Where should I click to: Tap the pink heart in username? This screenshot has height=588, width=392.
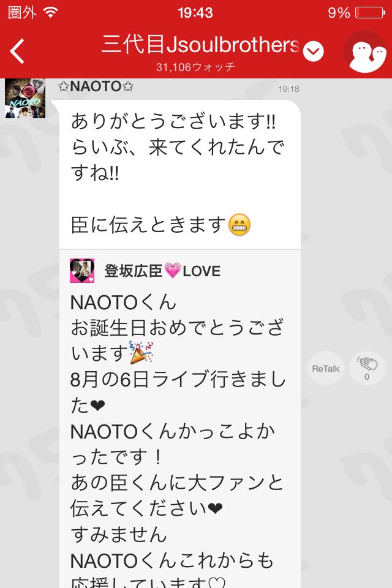coord(173,271)
